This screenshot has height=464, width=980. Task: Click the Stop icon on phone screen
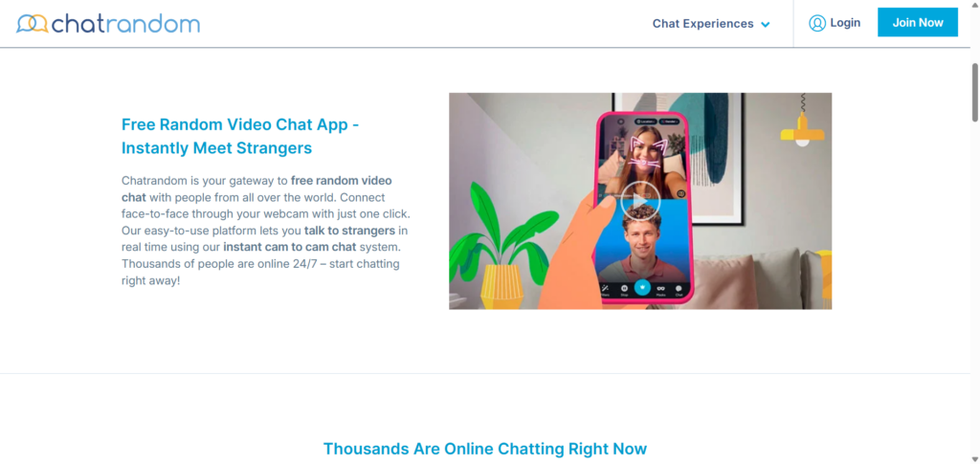(x=624, y=288)
